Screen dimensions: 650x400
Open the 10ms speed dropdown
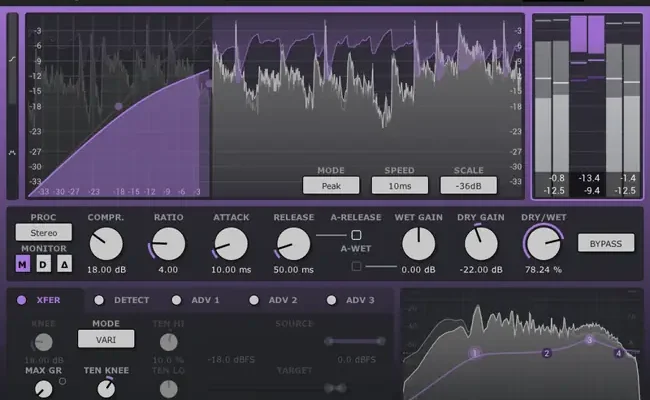point(399,185)
